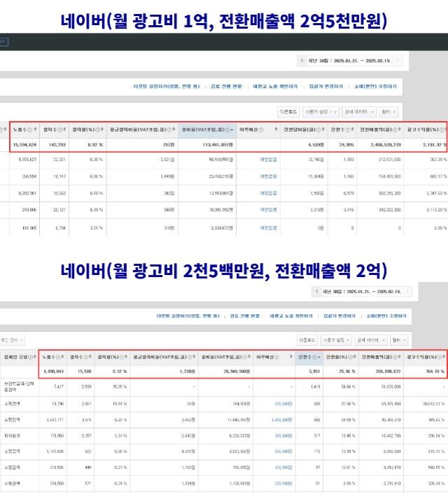This screenshot has height=503, width=448.
Task: Click sorted 총비용(VAT포함,원) header in 1억 report
Action: 208,129
